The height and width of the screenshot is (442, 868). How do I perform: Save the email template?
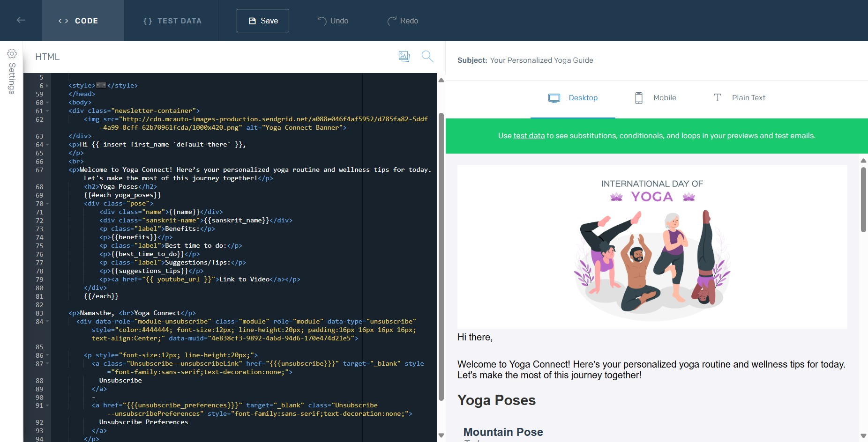(x=262, y=20)
